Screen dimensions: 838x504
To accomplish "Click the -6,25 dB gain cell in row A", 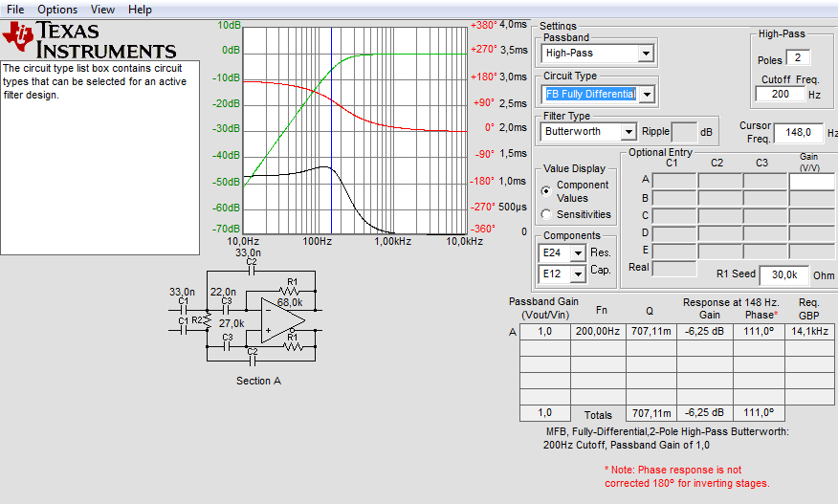I will tap(704, 331).
